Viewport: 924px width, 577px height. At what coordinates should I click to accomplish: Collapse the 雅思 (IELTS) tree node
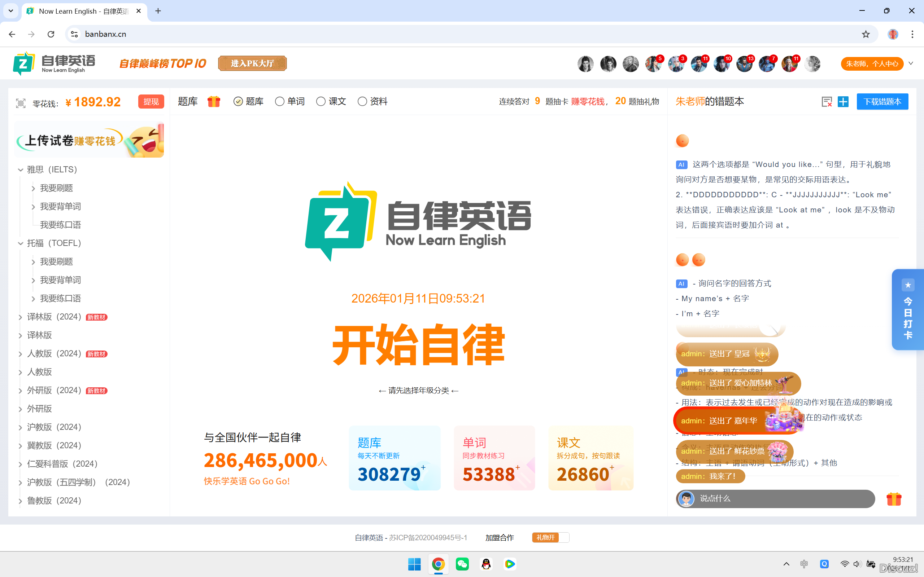[21, 170]
